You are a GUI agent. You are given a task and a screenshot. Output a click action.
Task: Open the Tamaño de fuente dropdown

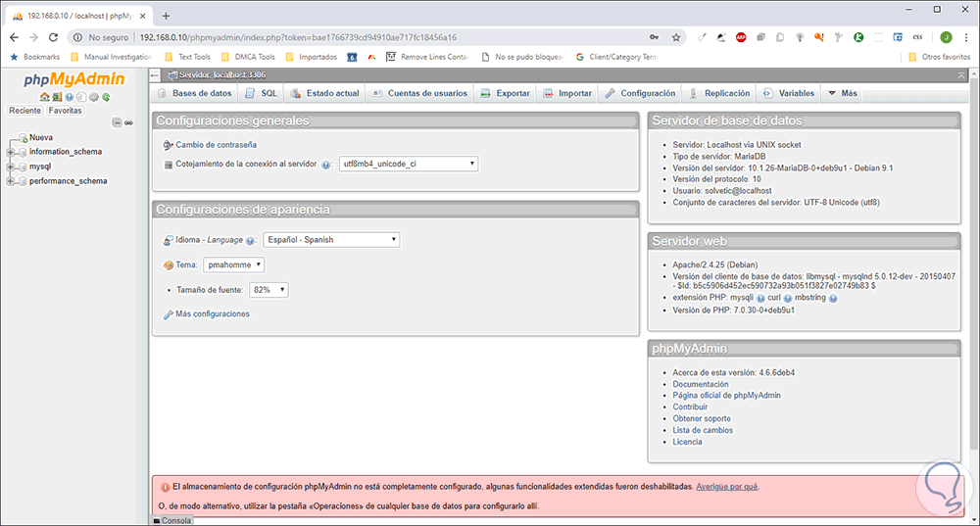[269, 290]
